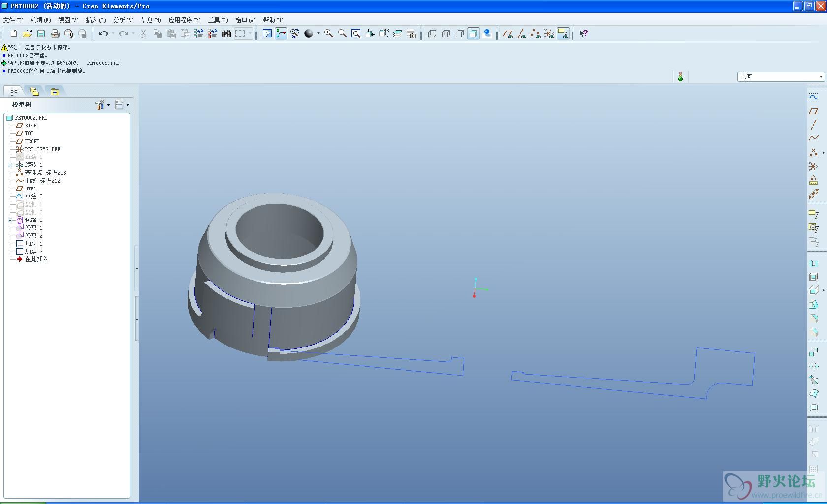The image size is (827, 504).
Task: Open model tree show dropdown
Action: [122, 104]
